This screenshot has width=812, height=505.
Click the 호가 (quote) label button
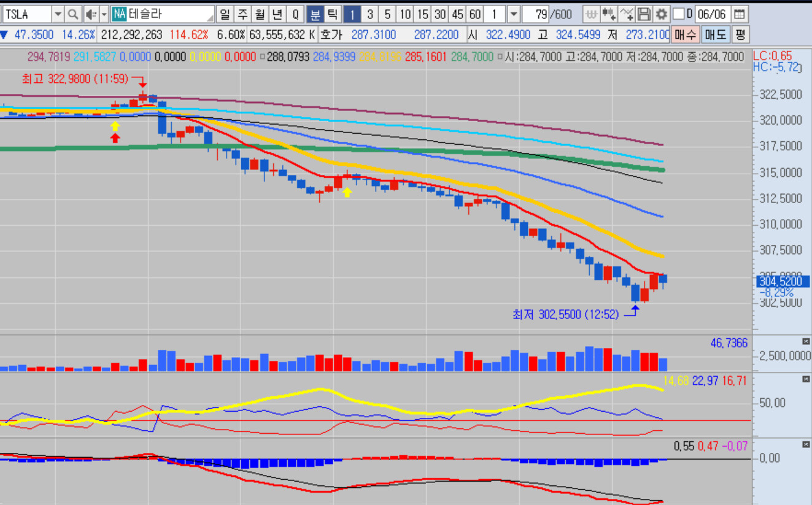(x=331, y=34)
